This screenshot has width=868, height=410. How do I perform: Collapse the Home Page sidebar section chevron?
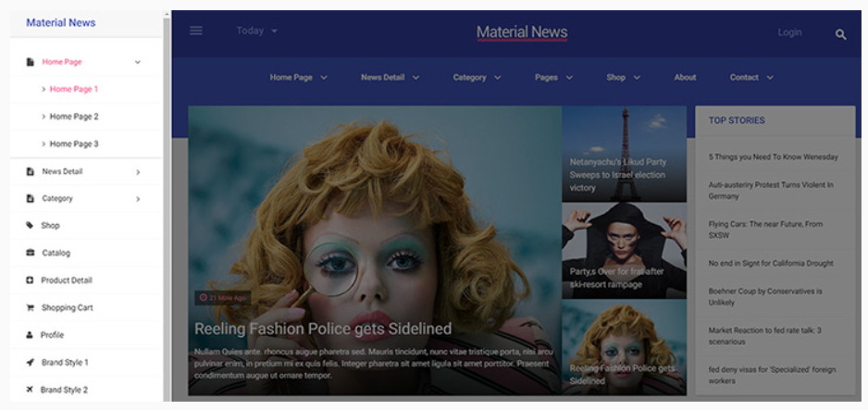pos(138,62)
